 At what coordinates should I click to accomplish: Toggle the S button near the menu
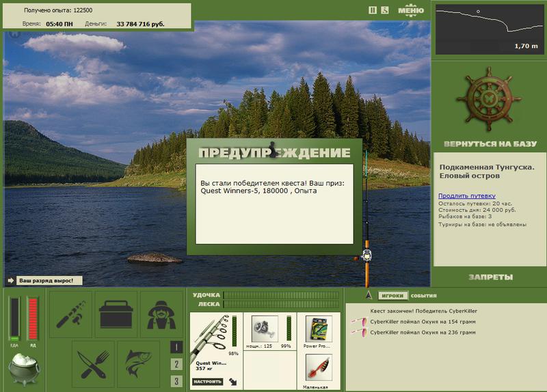tap(385, 10)
